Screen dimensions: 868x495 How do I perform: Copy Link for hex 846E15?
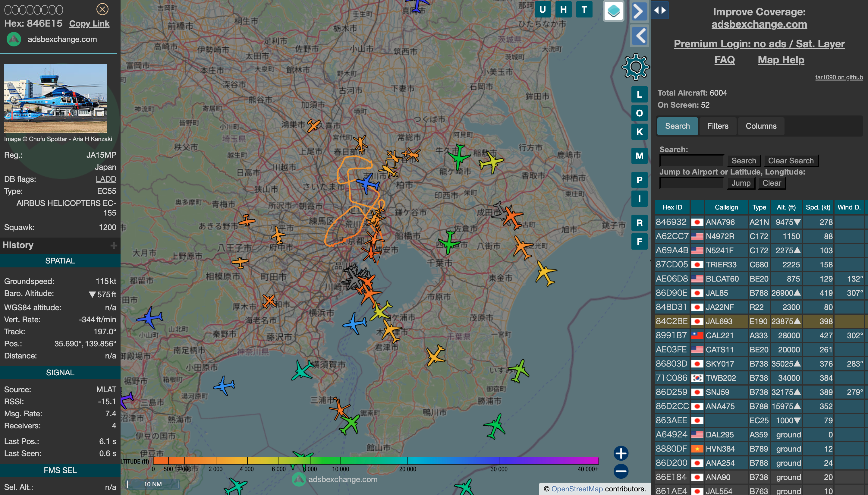click(x=89, y=24)
